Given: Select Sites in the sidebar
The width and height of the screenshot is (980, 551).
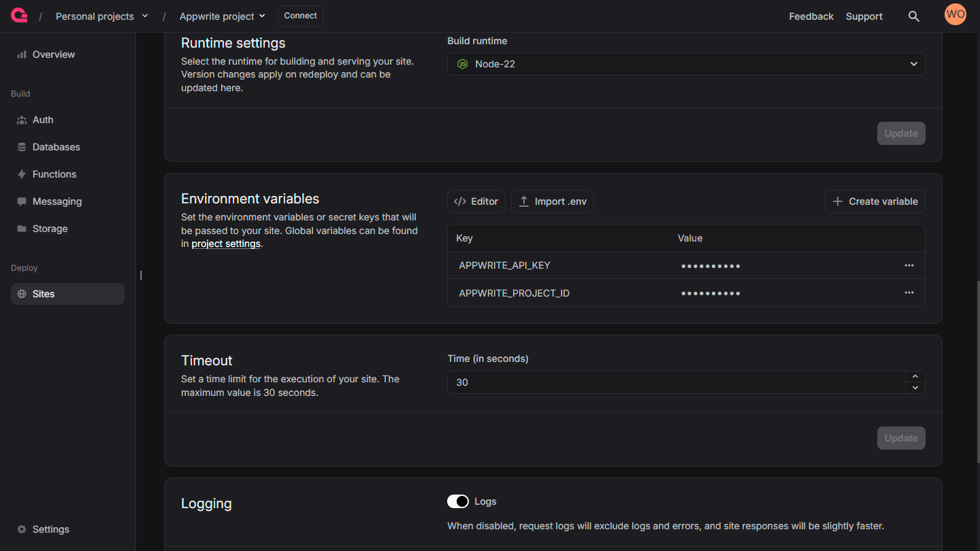Looking at the screenshot, I should pos(67,294).
